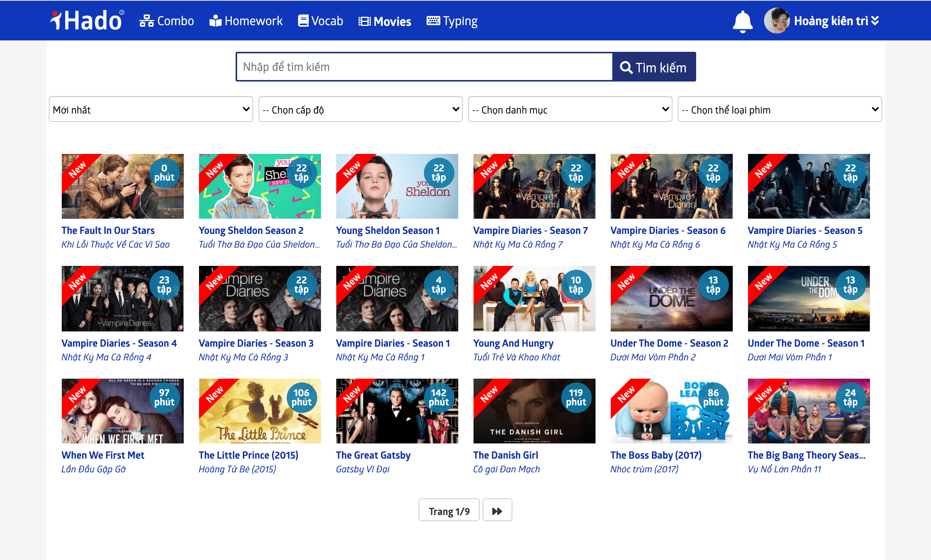Click the Hado logo
The image size is (931, 560).
click(x=87, y=21)
